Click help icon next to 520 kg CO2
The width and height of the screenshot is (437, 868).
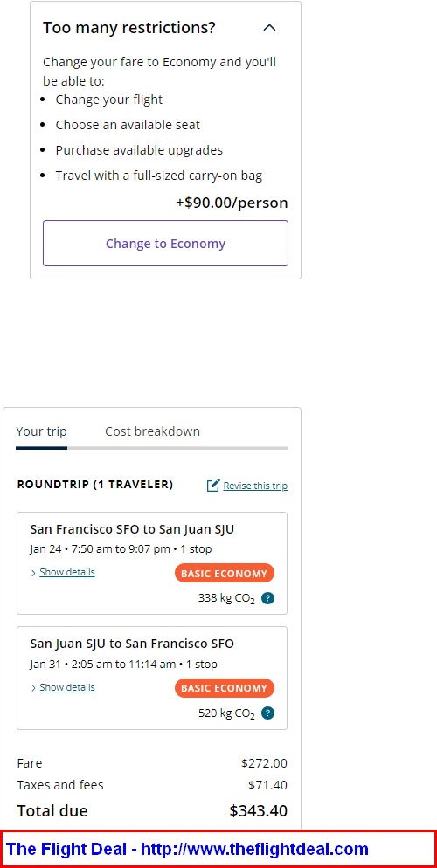[x=268, y=713]
